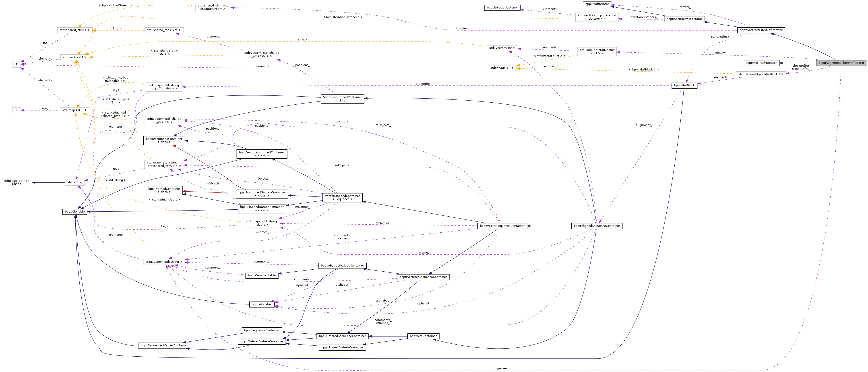This screenshot has height=372, width=868.
Task: Select the bpp::MafIterator node
Action: (x=597, y=4)
